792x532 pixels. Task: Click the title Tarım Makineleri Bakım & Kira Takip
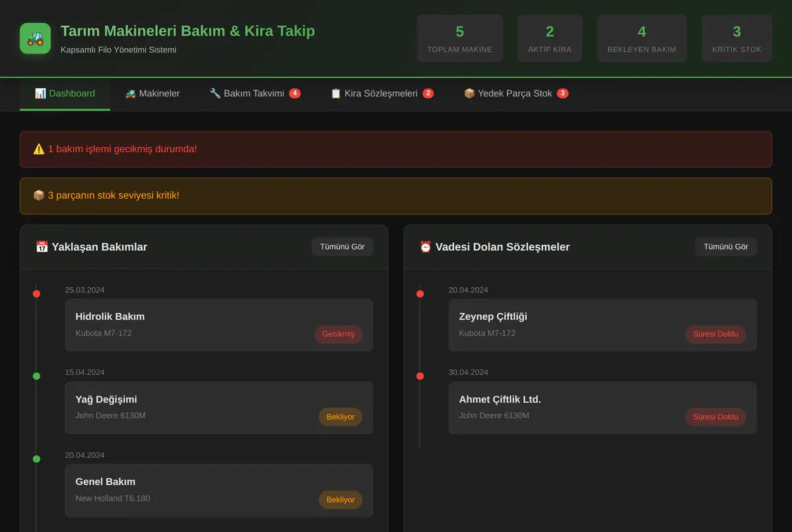pos(187,31)
